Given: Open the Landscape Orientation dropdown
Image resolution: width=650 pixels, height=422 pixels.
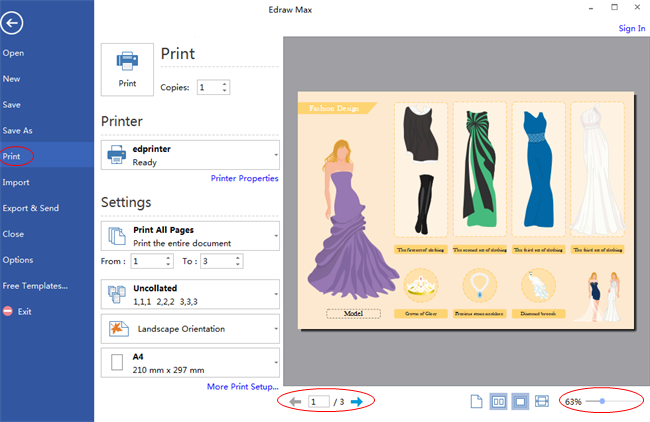Looking at the screenshot, I should (190, 328).
